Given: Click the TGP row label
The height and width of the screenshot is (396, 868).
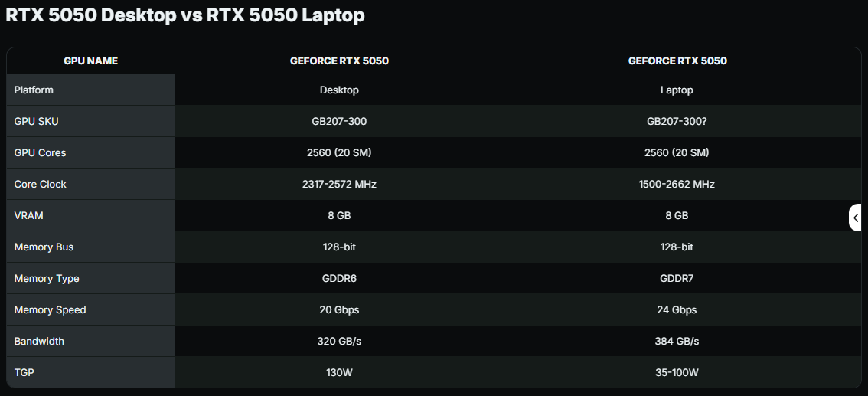Looking at the screenshot, I should point(24,372).
